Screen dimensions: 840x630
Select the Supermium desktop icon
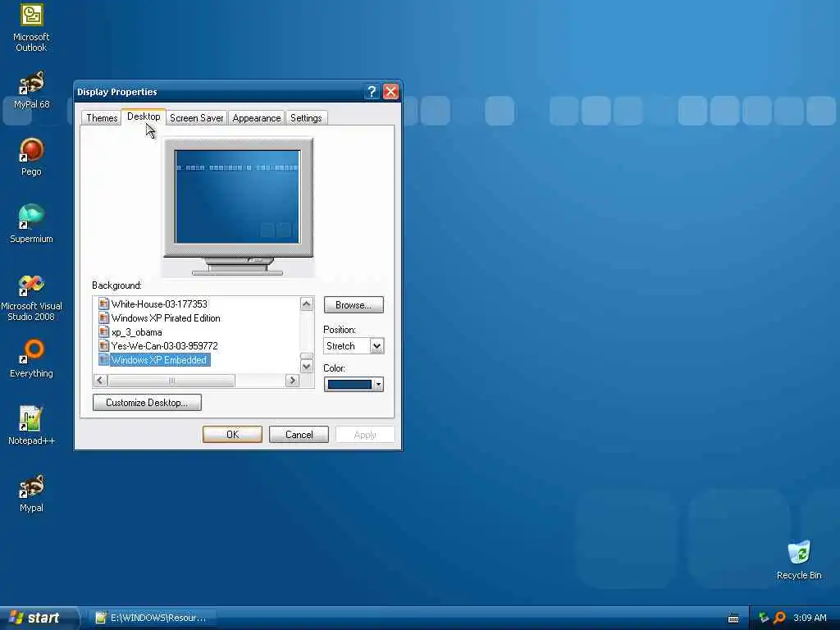(31, 224)
